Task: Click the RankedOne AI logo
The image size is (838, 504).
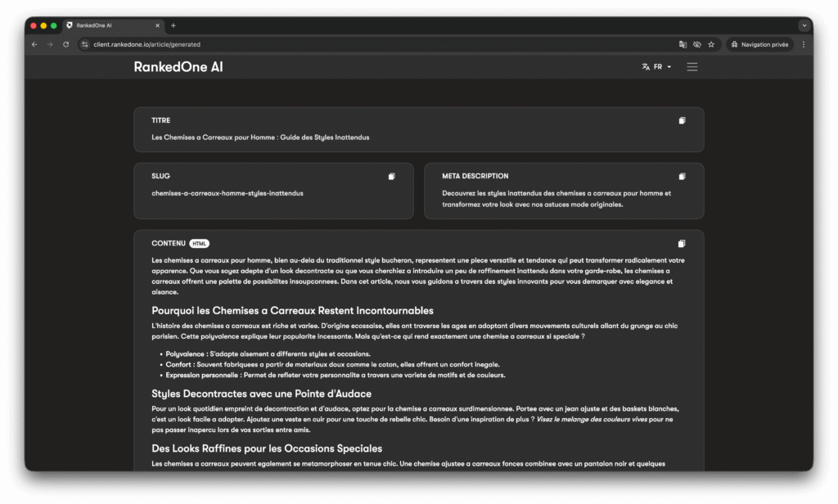Action: [x=178, y=67]
